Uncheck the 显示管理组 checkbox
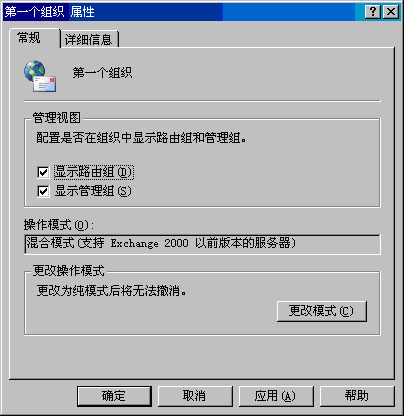The image size is (404, 416). click(43, 191)
